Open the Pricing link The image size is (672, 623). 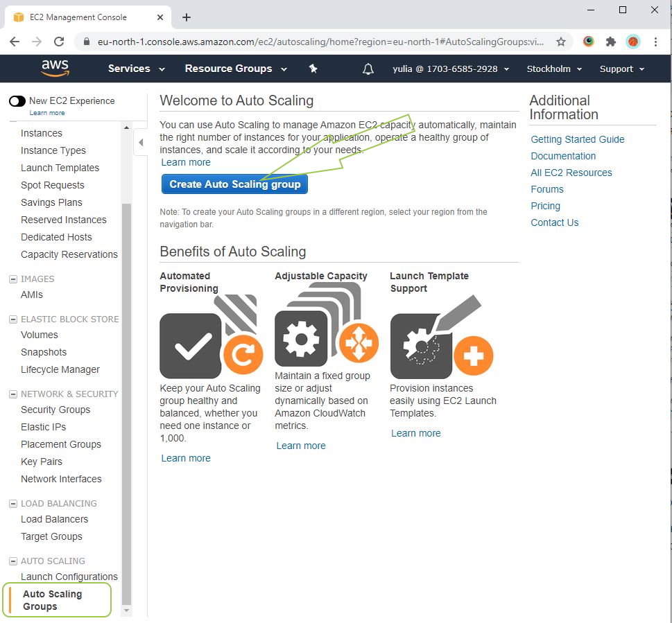(545, 206)
